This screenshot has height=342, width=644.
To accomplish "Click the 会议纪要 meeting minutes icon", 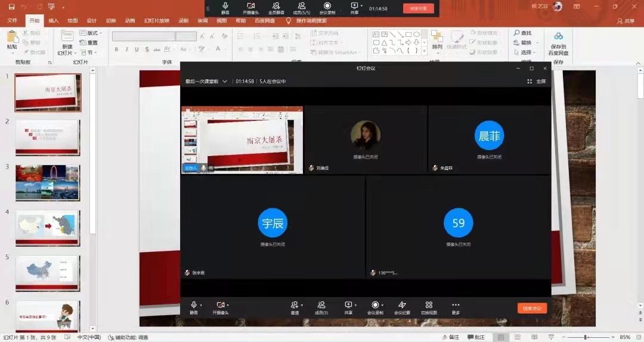I will pos(402,305).
